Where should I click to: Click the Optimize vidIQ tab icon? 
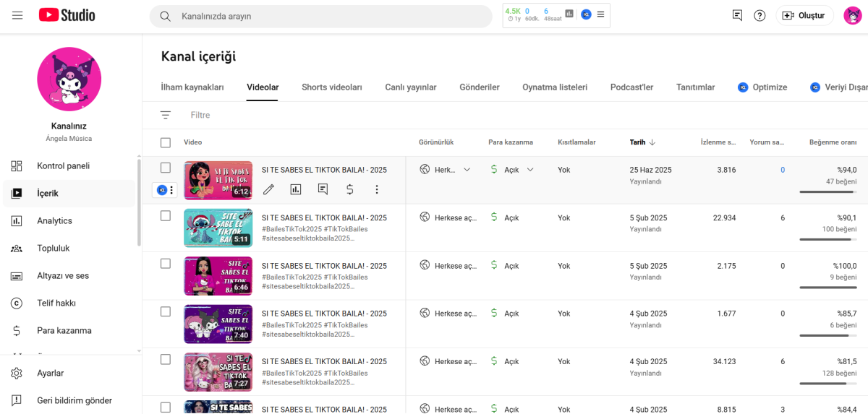point(743,87)
